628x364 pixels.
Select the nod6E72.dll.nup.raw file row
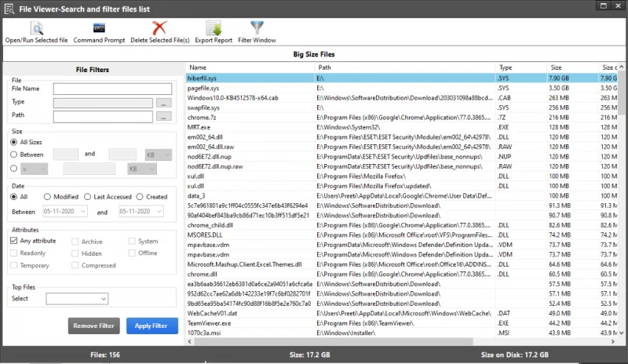point(402,166)
